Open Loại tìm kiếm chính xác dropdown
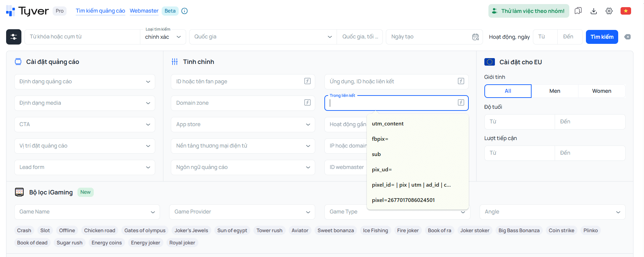This screenshot has height=257, width=644. click(163, 37)
